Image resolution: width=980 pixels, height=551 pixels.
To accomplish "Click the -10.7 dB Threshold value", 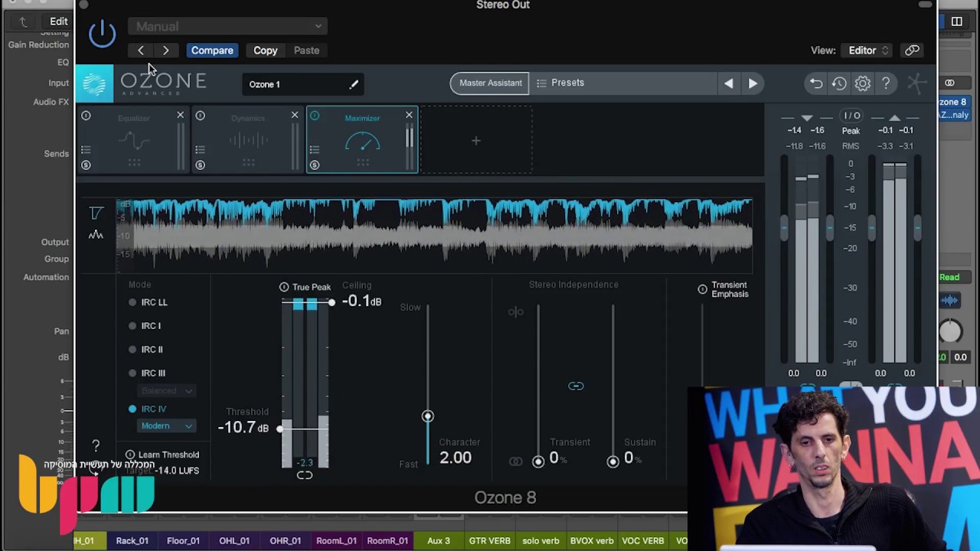I will click(x=243, y=428).
